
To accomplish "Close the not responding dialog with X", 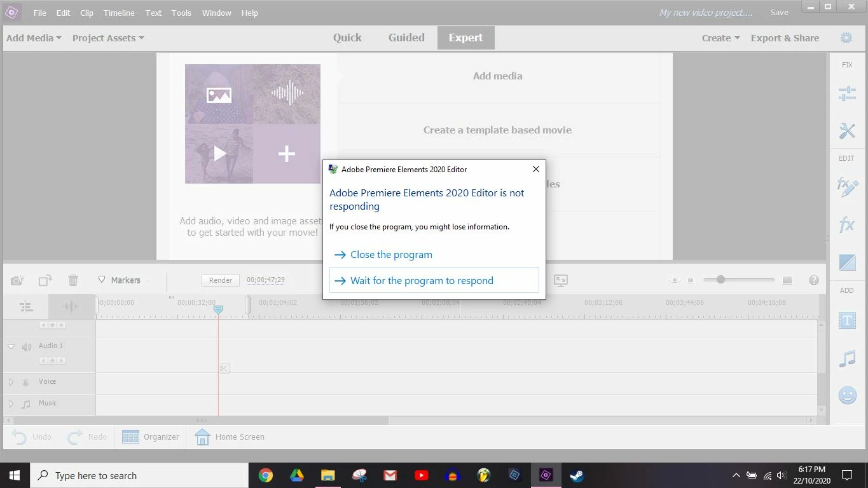I will [535, 169].
